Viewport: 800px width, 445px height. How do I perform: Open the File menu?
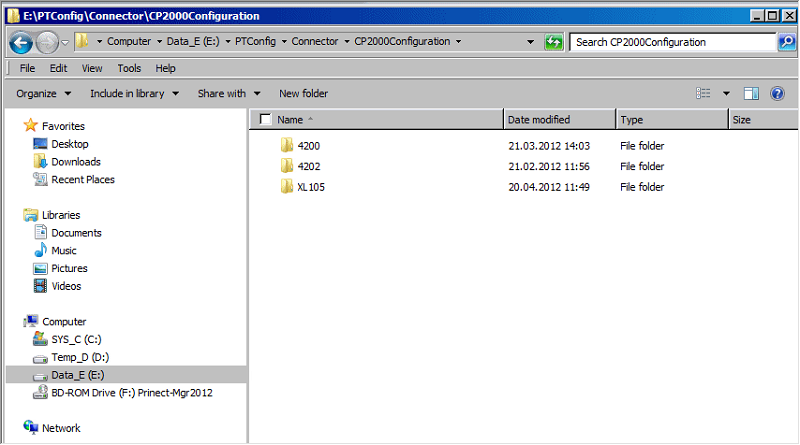pyautogui.click(x=27, y=68)
